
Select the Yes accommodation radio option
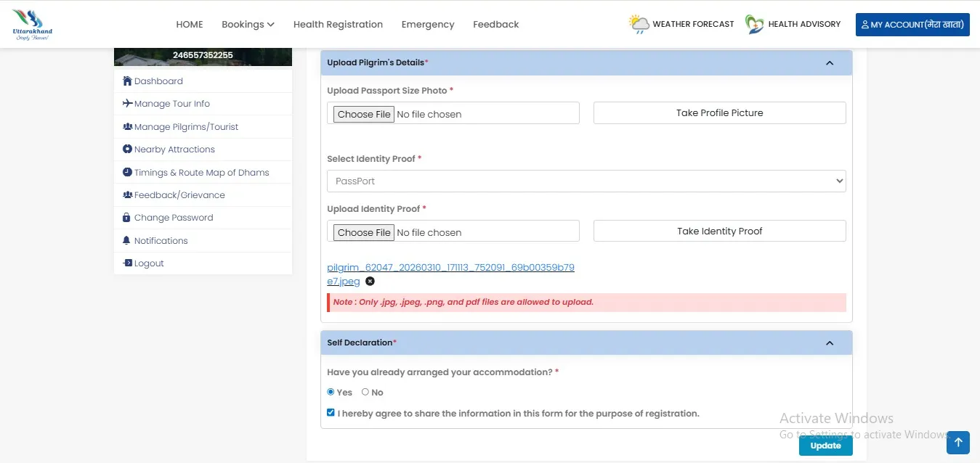pyautogui.click(x=331, y=392)
